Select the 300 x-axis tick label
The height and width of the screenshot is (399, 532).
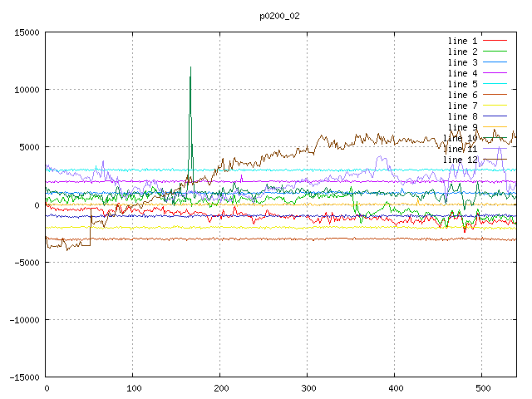coord(308,388)
